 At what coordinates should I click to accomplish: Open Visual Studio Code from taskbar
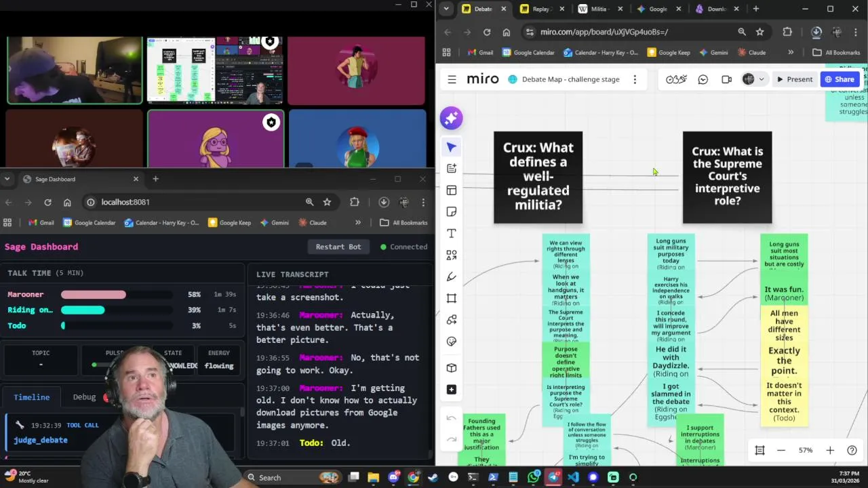pyautogui.click(x=574, y=477)
